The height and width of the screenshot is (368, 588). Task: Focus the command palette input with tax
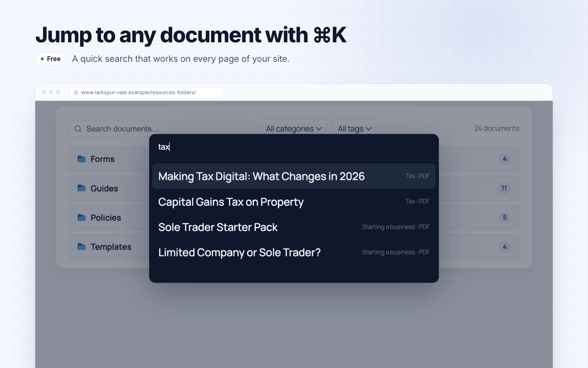[294, 147]
